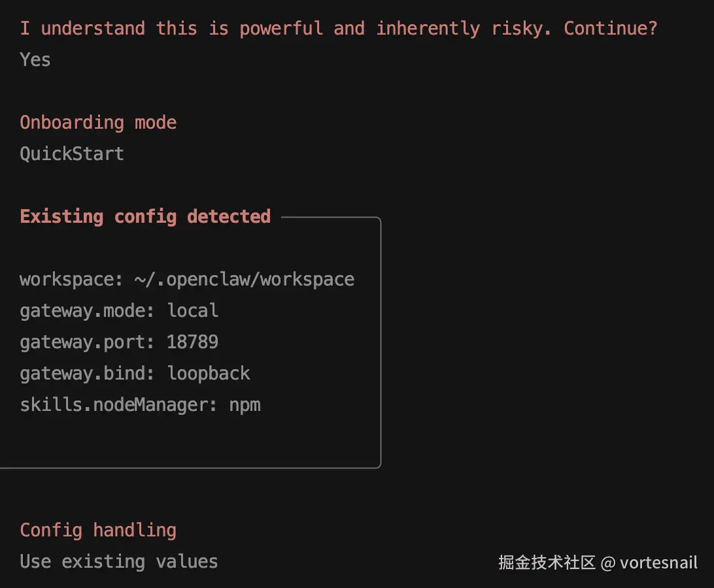714x588 pixels.
Task: Select the "npm" node manager value
Action: coord(245,404)
